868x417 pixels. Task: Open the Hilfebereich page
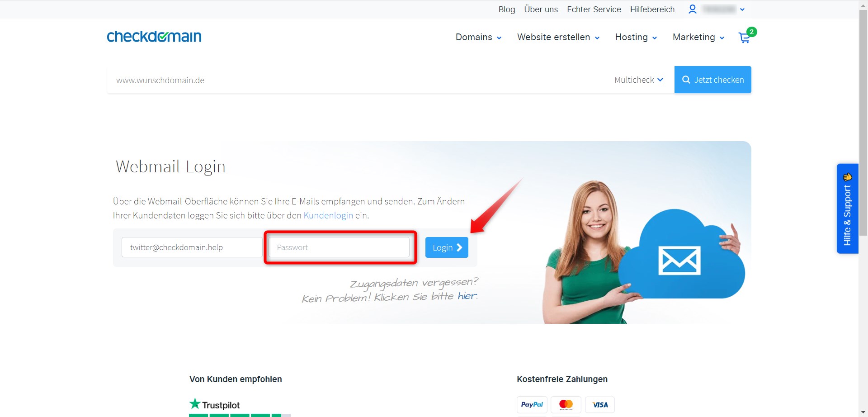coord(652,9)
